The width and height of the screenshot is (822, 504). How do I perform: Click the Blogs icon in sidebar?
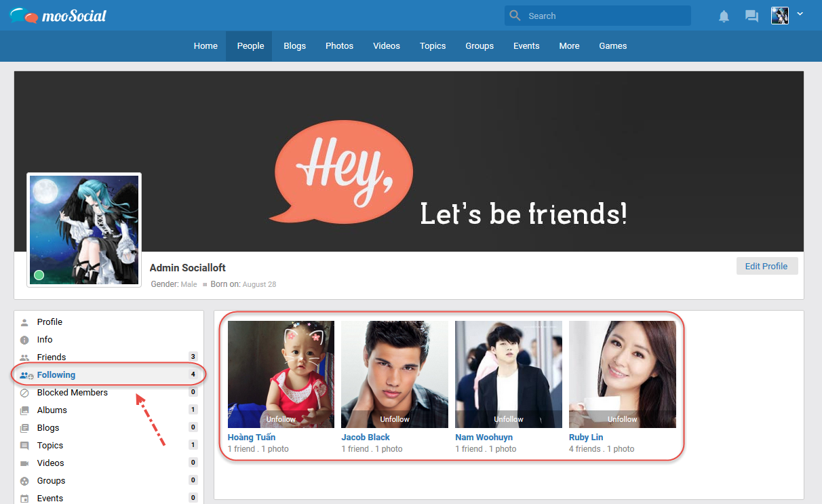tap(24, 428)
